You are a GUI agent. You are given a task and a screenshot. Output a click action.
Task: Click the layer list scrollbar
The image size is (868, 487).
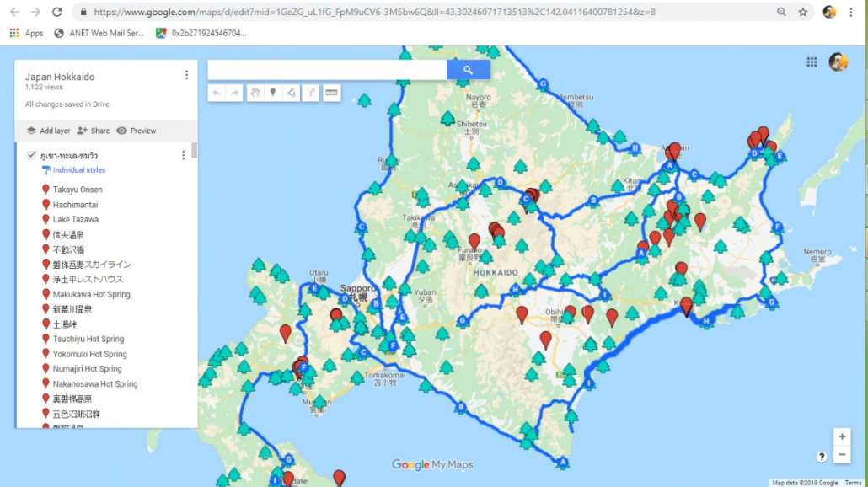coord(194,150)
